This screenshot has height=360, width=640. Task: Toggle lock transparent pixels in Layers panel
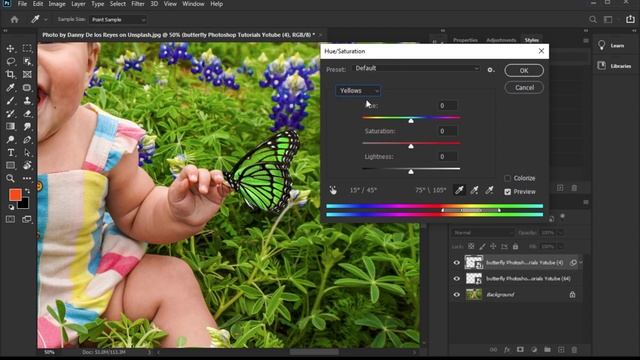click(471, 246)
